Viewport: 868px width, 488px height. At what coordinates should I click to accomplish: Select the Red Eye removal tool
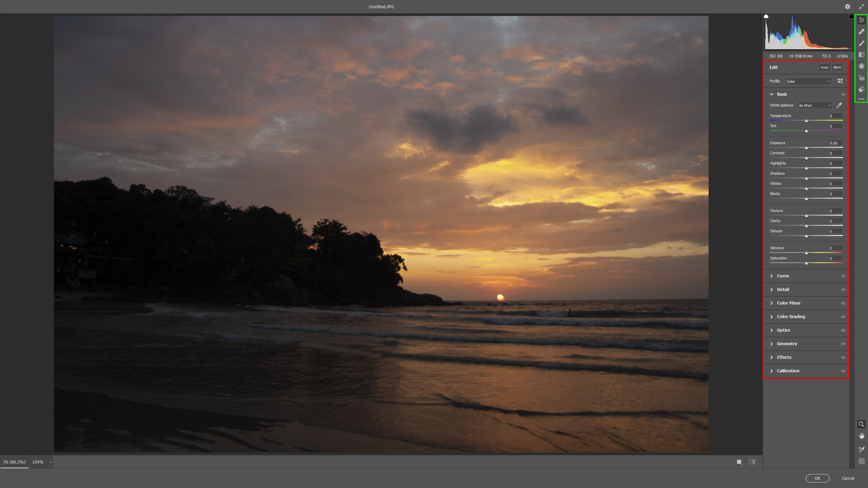tap(861, 78)
